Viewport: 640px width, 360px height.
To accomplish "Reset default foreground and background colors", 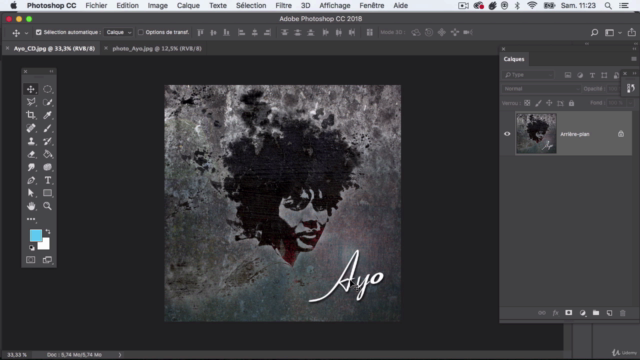I will coord(32,247).
